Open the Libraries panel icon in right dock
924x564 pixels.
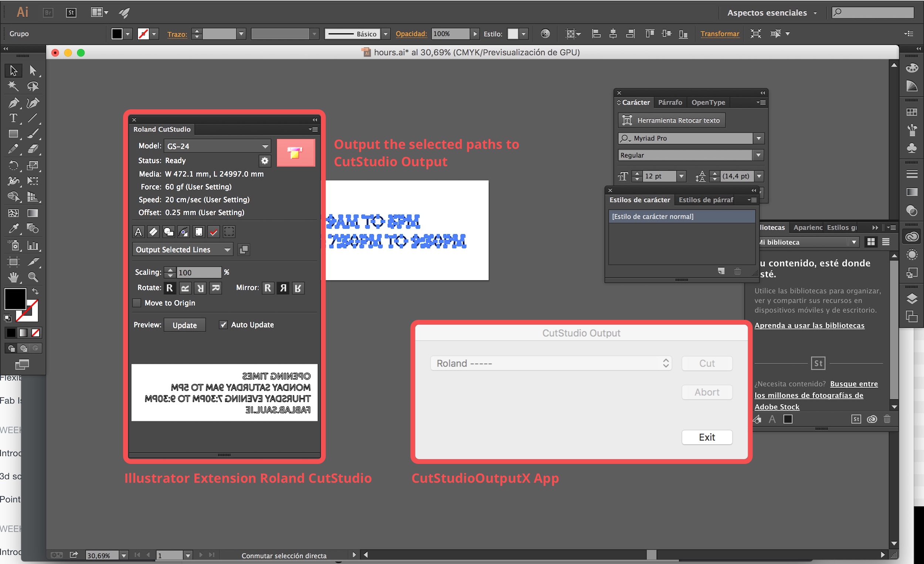[912, 237]
